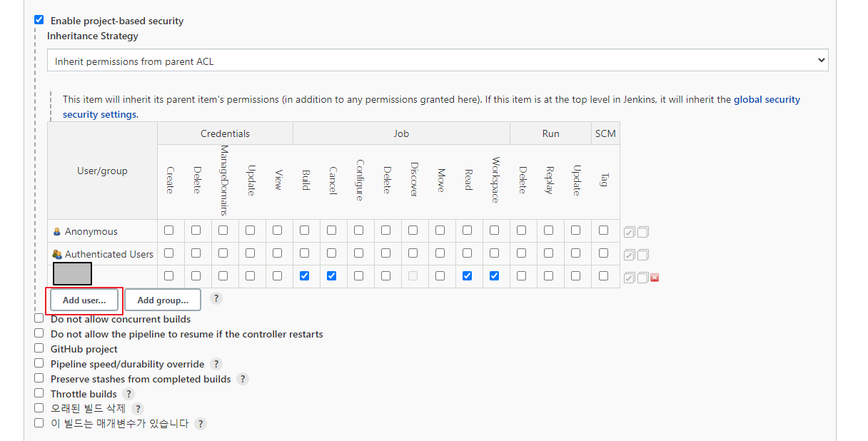Show help for Preserve stashes from completed builds
The image size is (868, 441).
(243, 379)
